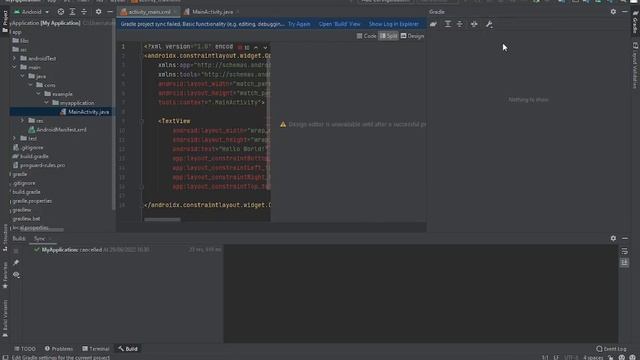Screen dimensions: 640x360
Task: Collapse the example package
Action: [39, 94]
